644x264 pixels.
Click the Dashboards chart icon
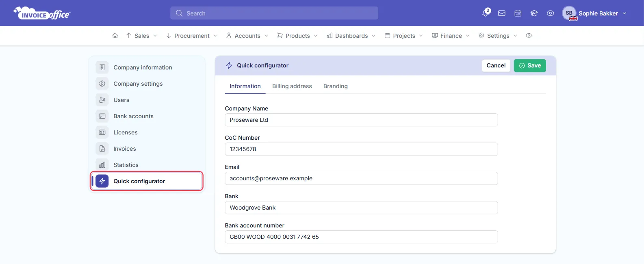click(330, 36)
